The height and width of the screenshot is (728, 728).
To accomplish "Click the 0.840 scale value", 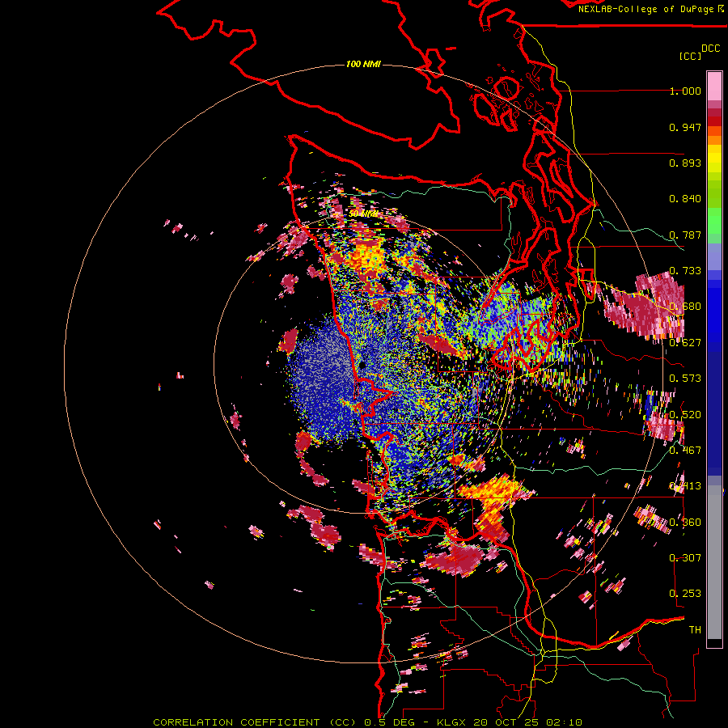I will tap(685, 199).
